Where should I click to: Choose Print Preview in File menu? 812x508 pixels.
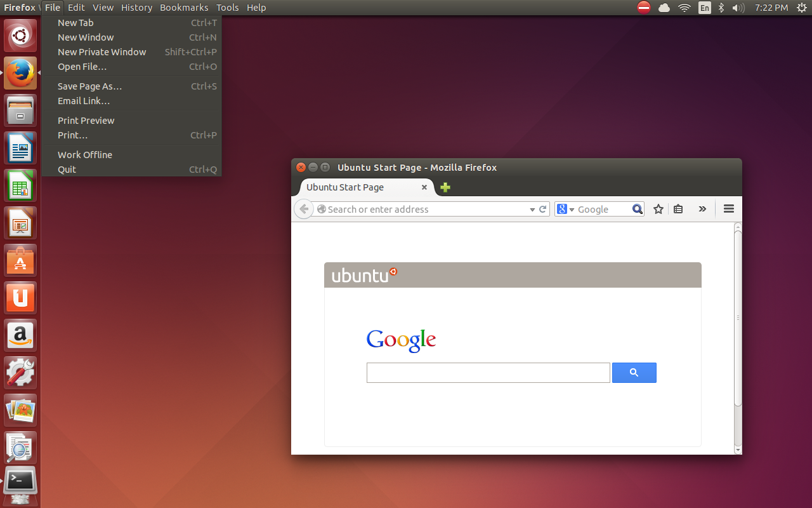click(x=132, y=121)
